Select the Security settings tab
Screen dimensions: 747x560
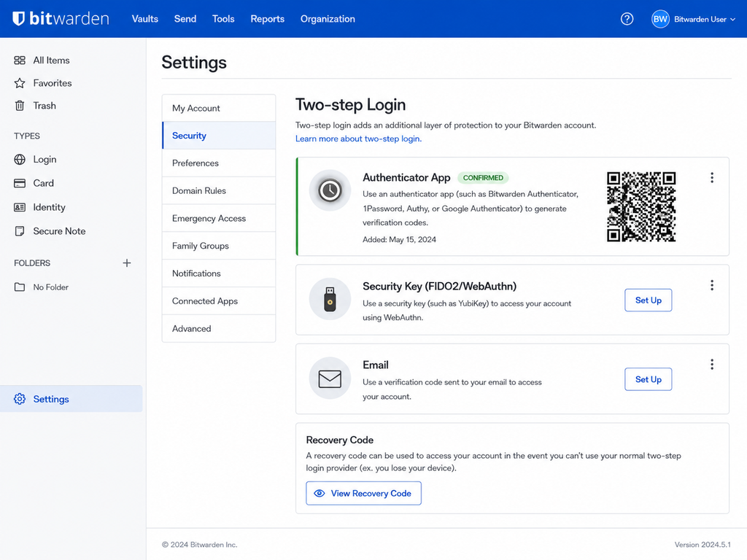[x=219, y=136]
